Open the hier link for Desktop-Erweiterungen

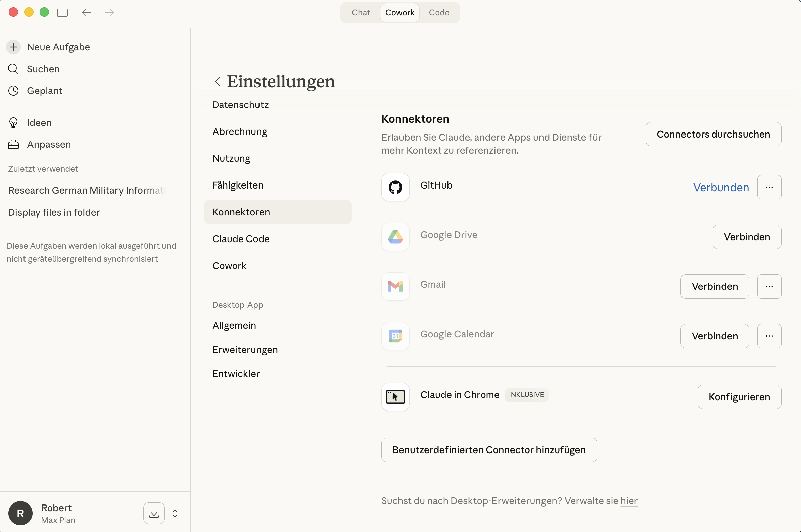[628, 501]
